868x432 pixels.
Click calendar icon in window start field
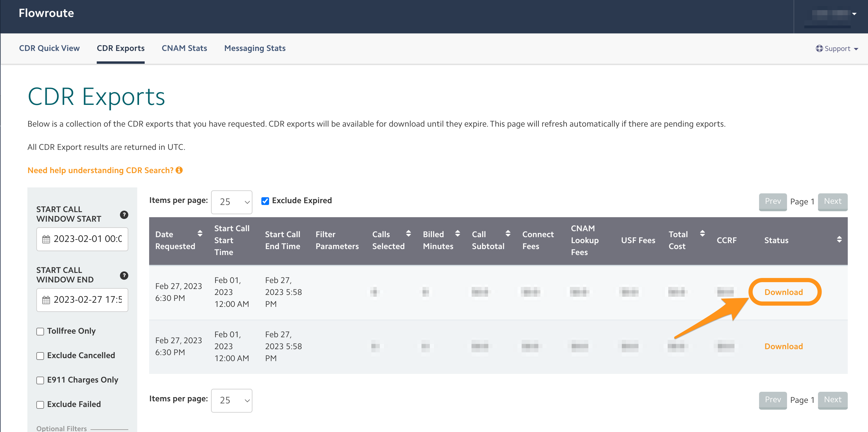tap(46, 239)
